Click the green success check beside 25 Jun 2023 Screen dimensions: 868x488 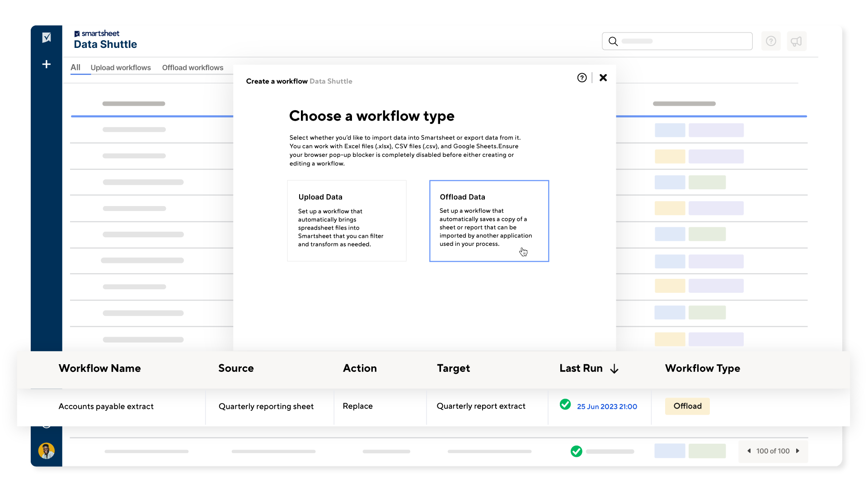pyautogui.click(x=565, y=405)
